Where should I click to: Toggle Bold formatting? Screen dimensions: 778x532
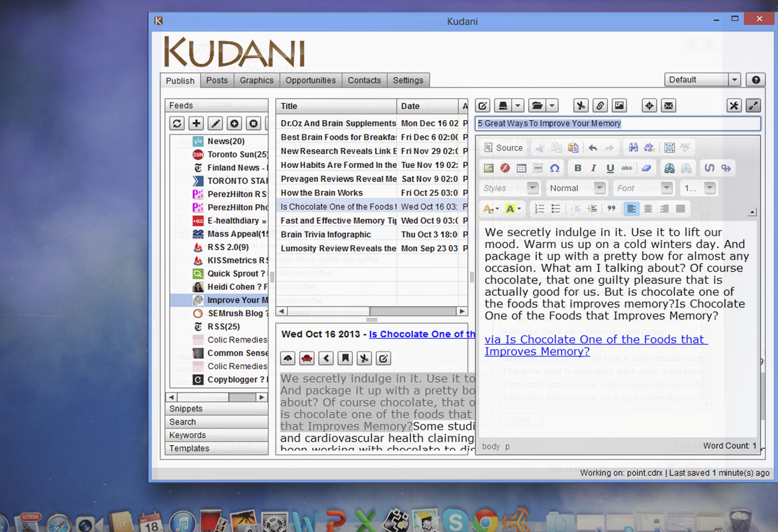(x=577, y=168)
